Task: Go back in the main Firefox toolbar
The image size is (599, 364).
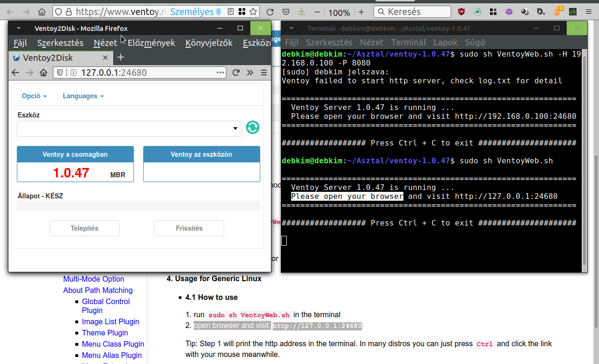Action: coord(11,12)
